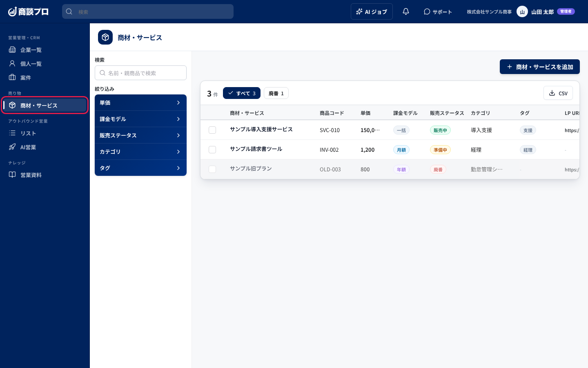Click 商材・サービスを追加 button
This screenshot has height=368, width=588.
point(540,67)
